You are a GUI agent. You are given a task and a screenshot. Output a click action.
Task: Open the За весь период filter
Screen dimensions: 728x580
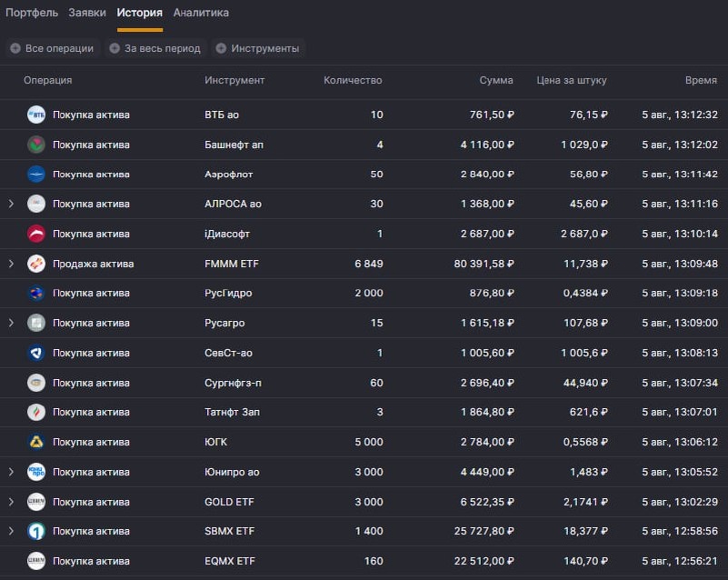155,48
